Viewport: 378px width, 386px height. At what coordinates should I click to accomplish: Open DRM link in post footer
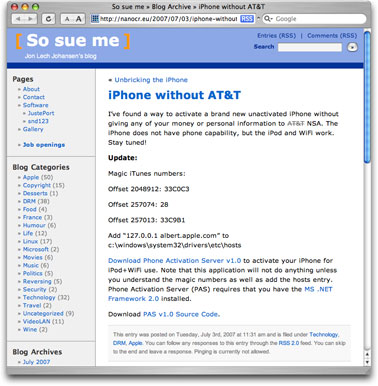pyautogui.click(x=119, y=343)
